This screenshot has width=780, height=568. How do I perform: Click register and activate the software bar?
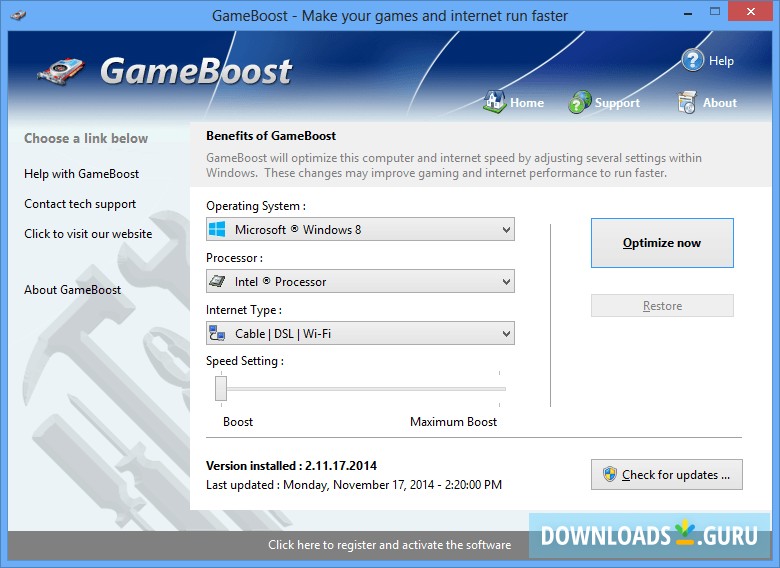(390, 545)
